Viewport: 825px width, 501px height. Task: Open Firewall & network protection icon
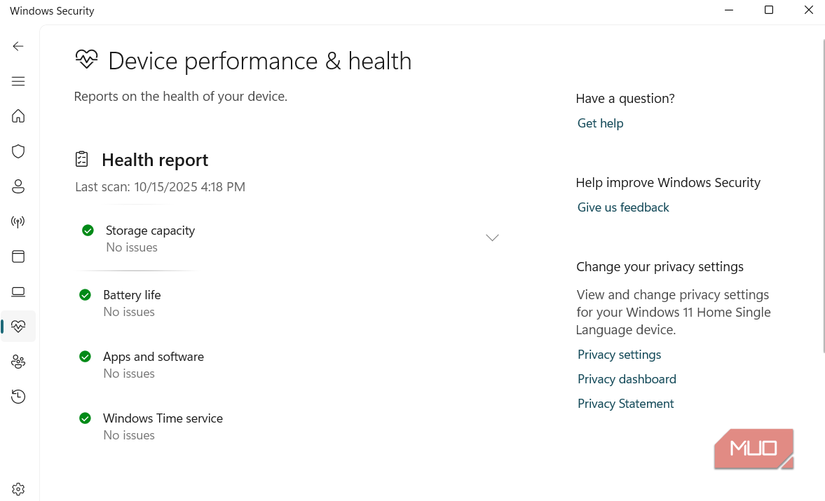coord(18,222)
